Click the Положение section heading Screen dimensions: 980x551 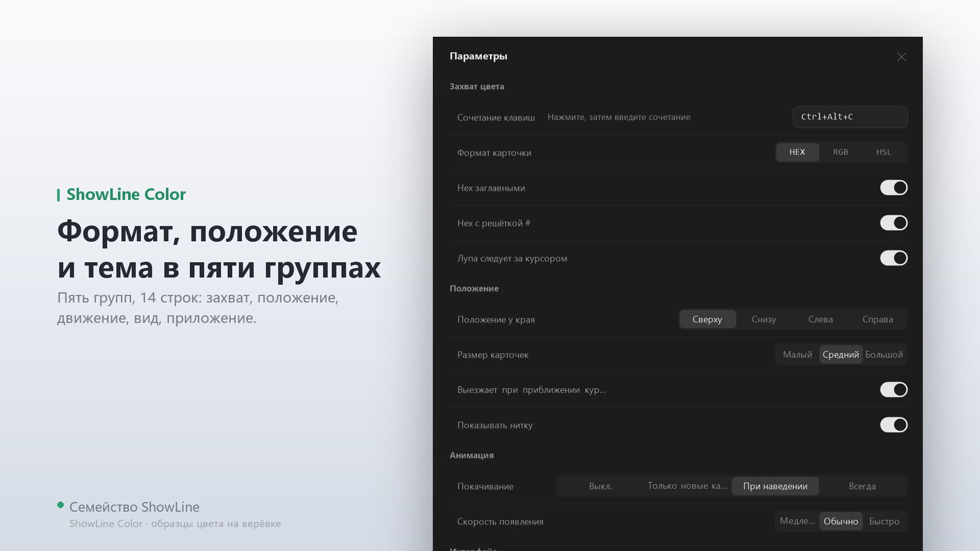(x=474, y=289)
